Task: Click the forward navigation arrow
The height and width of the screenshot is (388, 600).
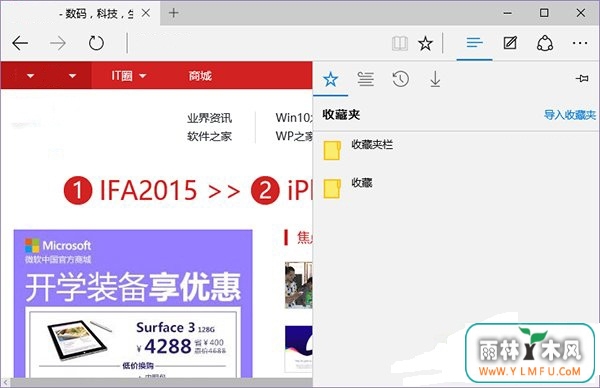Action: (58, 43)
